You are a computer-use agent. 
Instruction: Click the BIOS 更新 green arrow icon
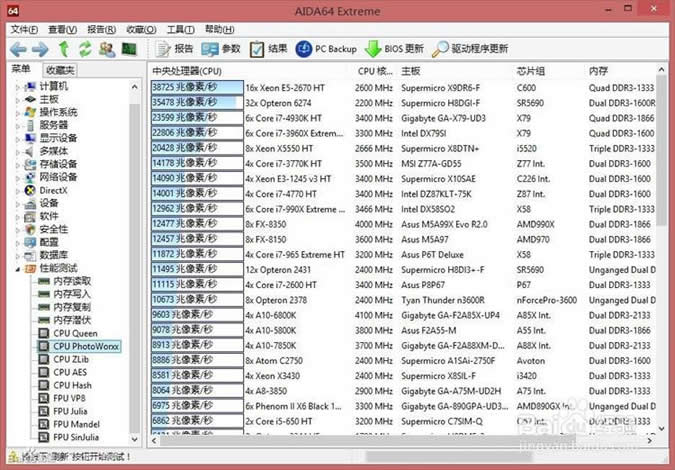373,49
